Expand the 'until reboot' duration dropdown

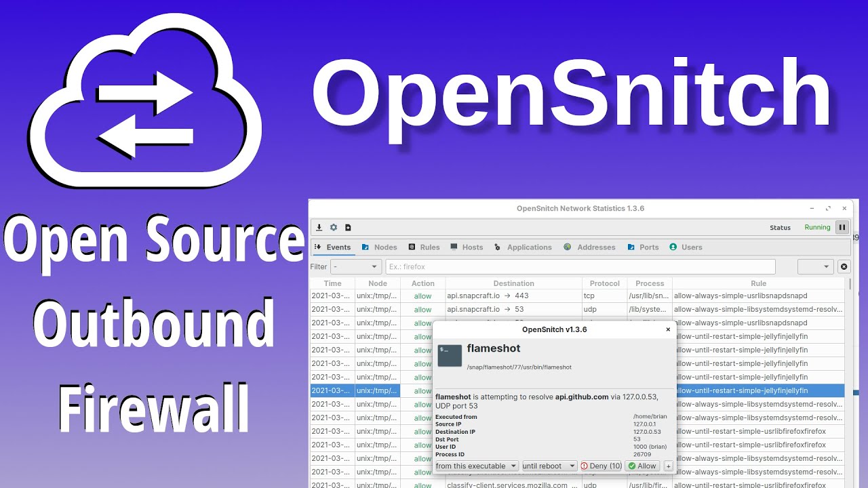click(549, 466)
